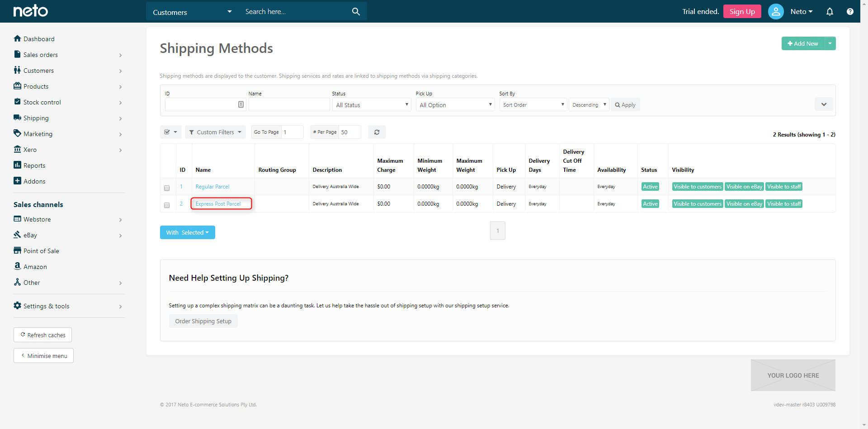Click page 1 pagination button

pos(498,231)
